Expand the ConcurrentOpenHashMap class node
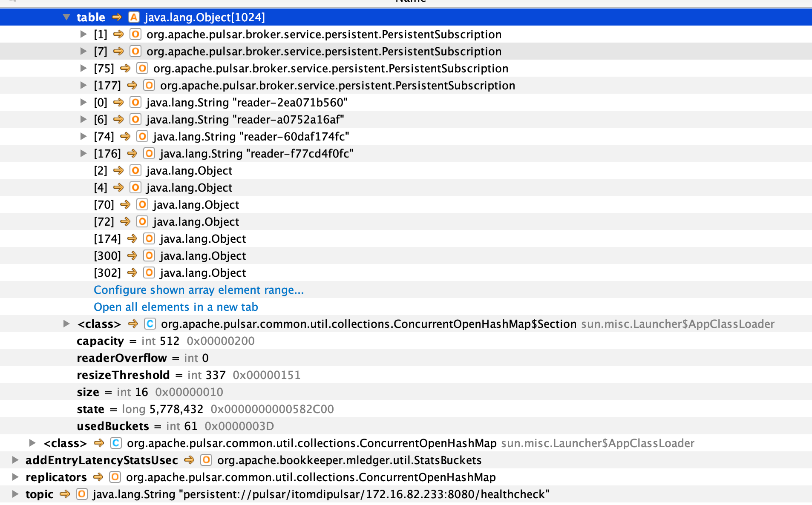 pos(32,443)
